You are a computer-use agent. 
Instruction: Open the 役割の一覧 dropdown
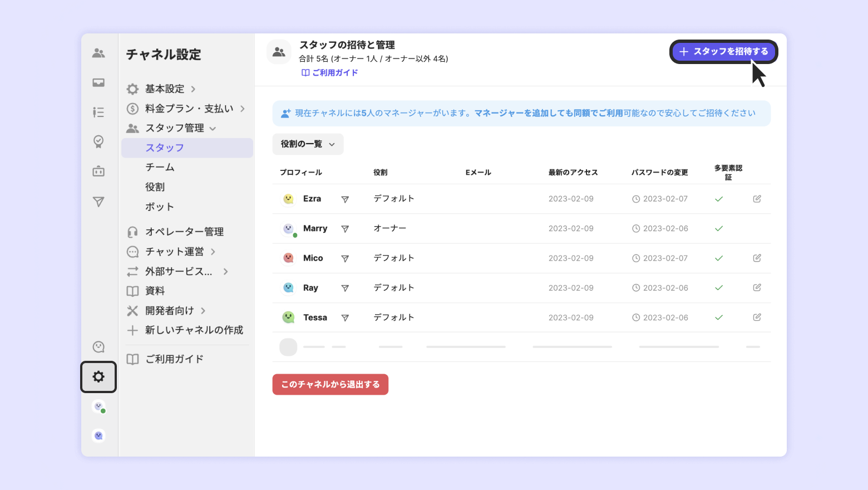point(308,144)
